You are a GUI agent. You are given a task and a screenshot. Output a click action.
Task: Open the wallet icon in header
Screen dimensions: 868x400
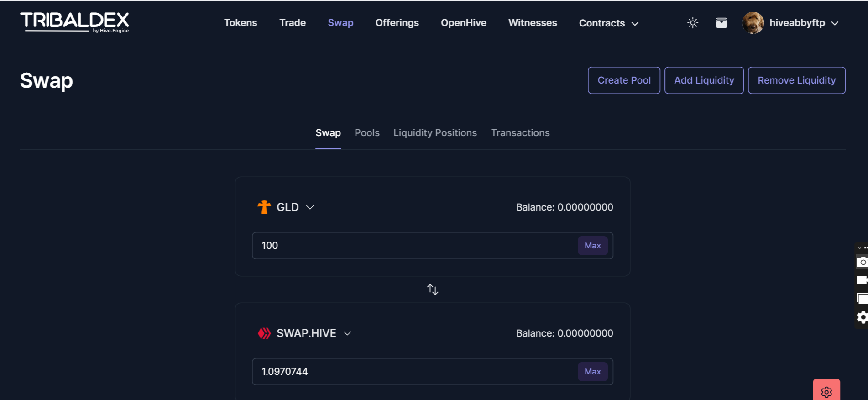pos(722,23)
